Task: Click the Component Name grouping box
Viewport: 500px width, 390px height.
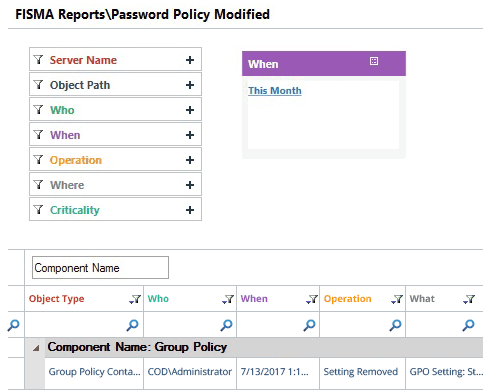Action: [x=100, y=267]
